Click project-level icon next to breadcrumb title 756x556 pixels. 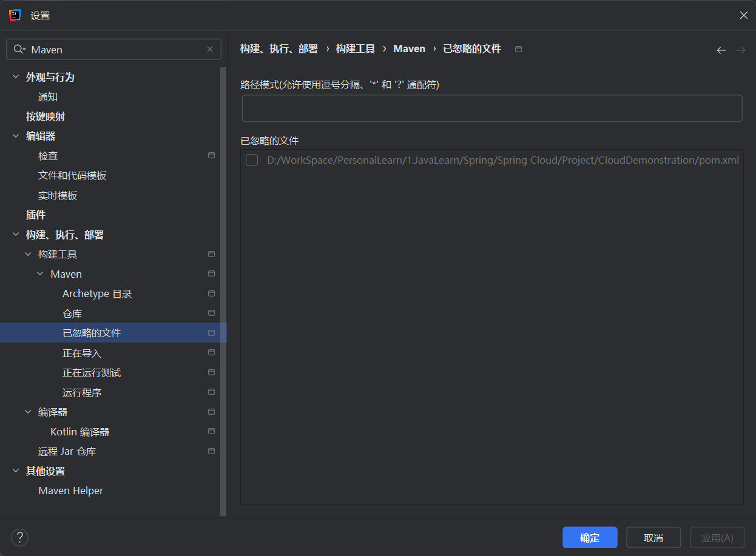tap(518, 49)
